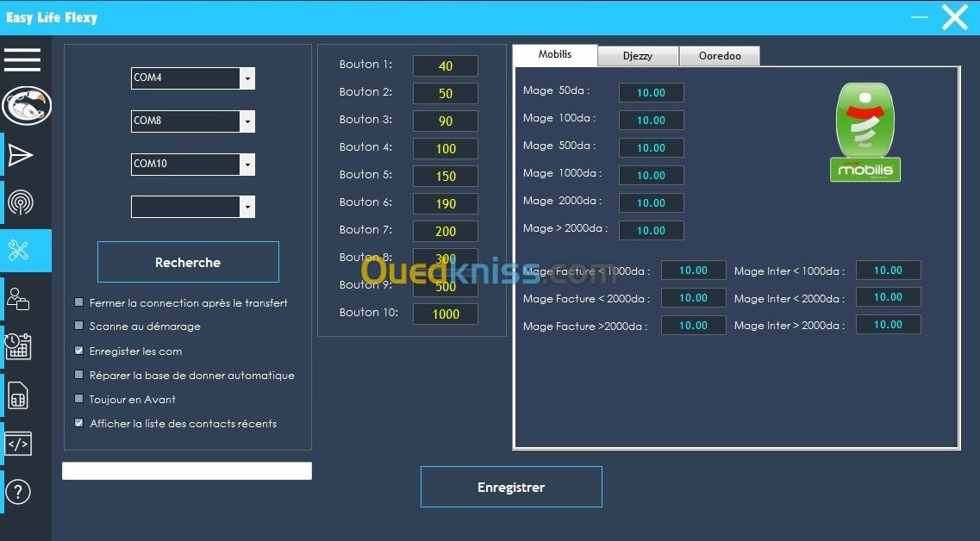
Task: Open the broadcast antenna signal icon
Action: pos(19,202)
